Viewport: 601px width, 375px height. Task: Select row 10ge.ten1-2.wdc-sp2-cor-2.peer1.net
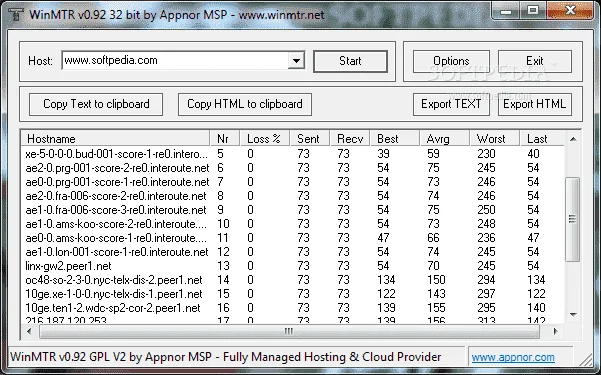pyautogui.click(x=293, y=308)
